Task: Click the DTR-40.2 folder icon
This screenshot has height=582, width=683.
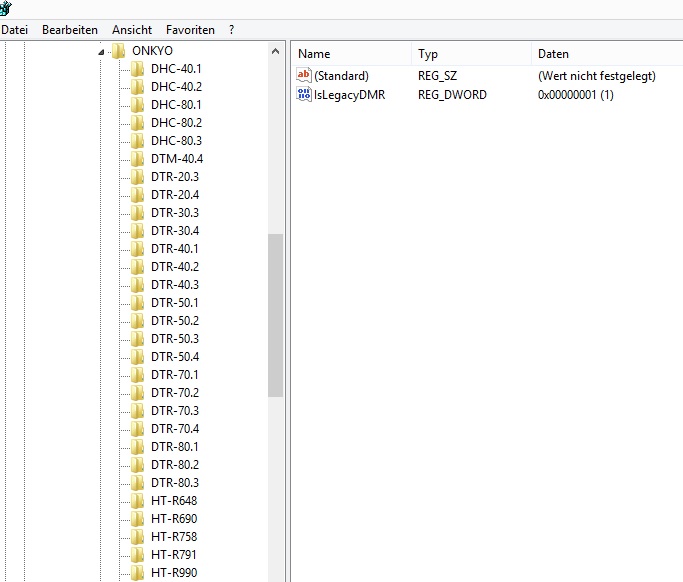Action: pyautogui.click(x=137, y=267)
